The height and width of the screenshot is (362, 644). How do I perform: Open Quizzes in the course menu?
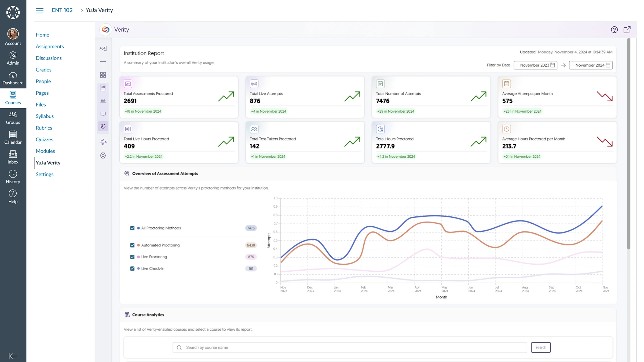pos(44,139)
